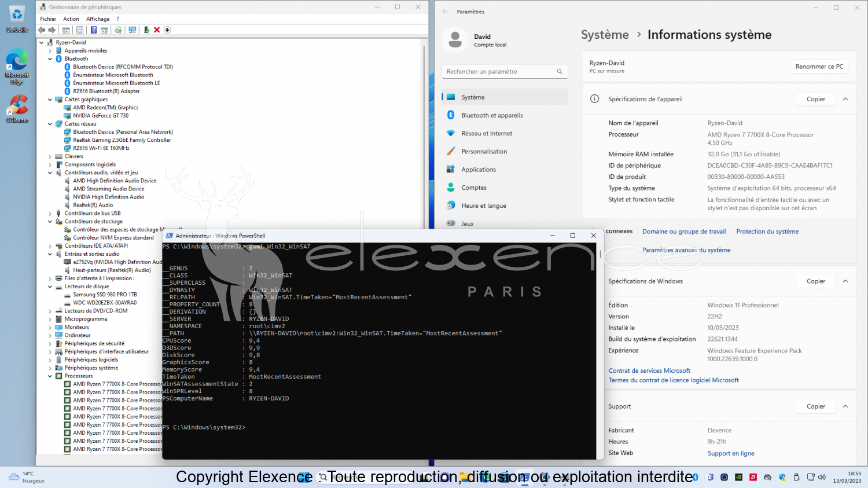Collapse the Cartes réseau tree node
The image size is (868, 488).
click(x=50, y=124)
